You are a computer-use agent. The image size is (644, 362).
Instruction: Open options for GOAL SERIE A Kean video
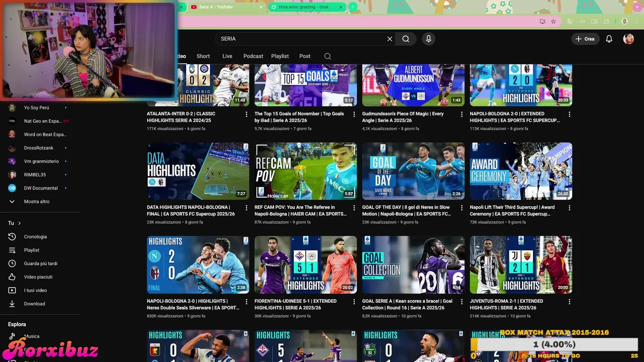pyautogui.click(x=462, y=302)
